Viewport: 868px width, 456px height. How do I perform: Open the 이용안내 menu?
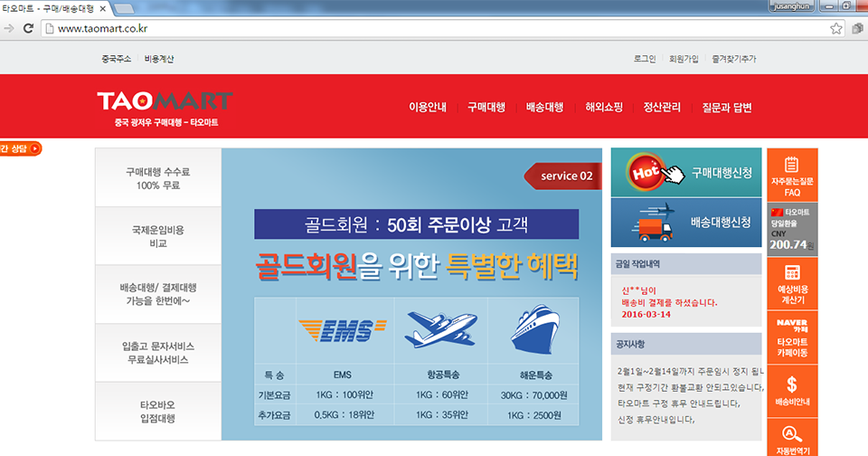tap(428, 107)
